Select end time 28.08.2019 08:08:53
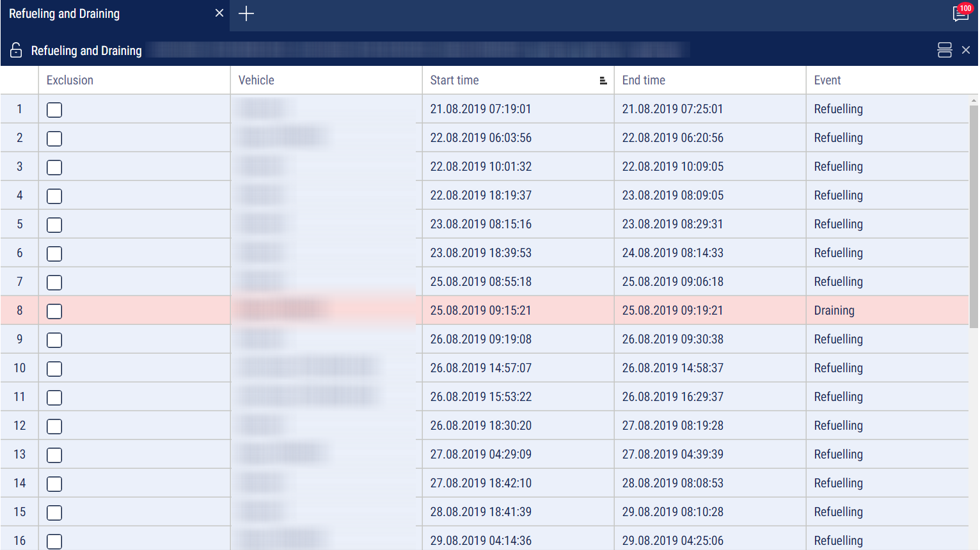 (673, 483)
